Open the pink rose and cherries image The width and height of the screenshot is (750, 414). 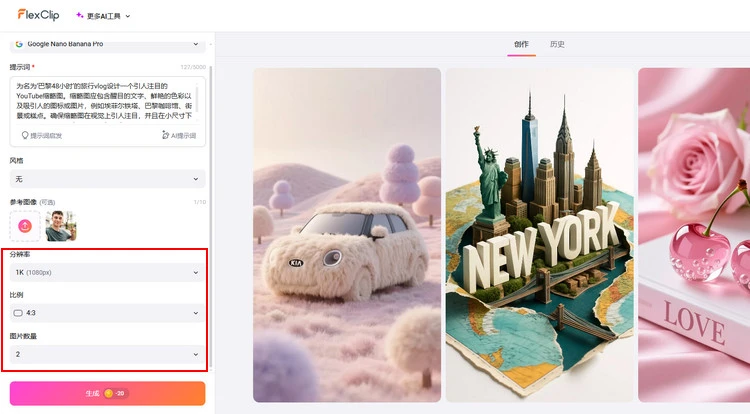tap(694, 235)
